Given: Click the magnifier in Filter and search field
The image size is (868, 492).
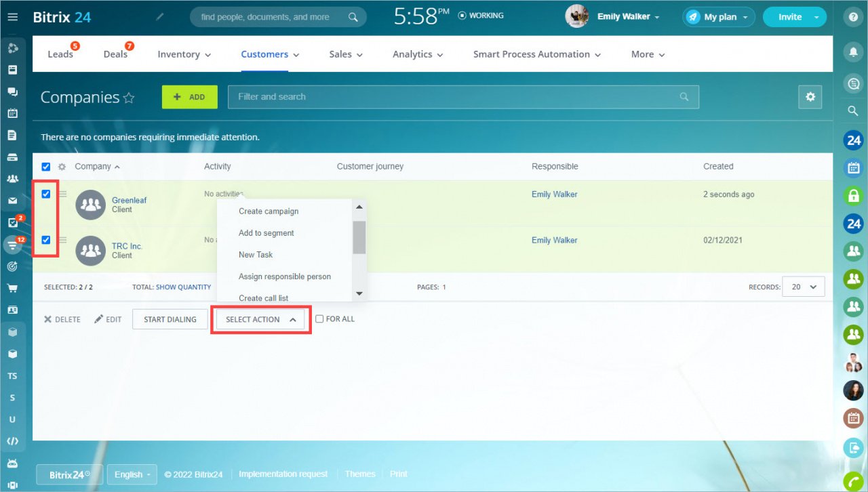Looking at the screenshot, I should tap(684, 97).
